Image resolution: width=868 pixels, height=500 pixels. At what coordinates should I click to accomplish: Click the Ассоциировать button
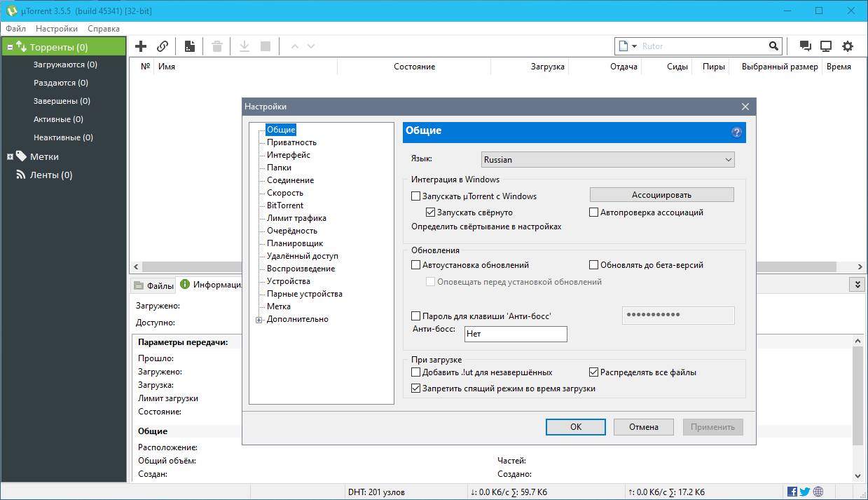coord(661,194)
